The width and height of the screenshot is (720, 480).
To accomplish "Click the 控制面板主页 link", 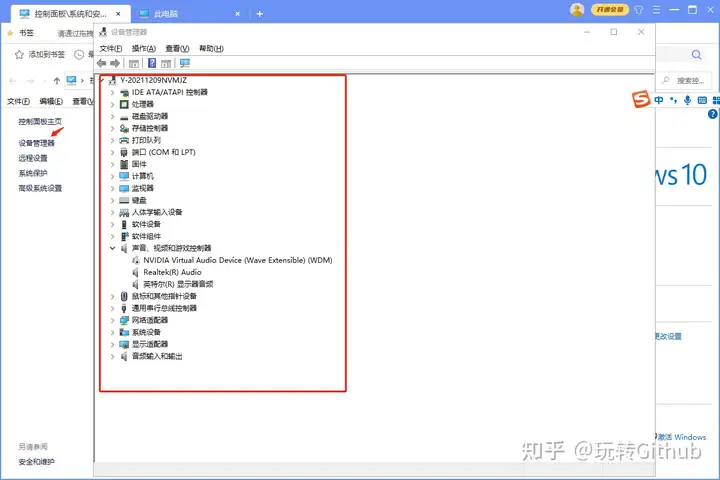I will tap(40, 121).
